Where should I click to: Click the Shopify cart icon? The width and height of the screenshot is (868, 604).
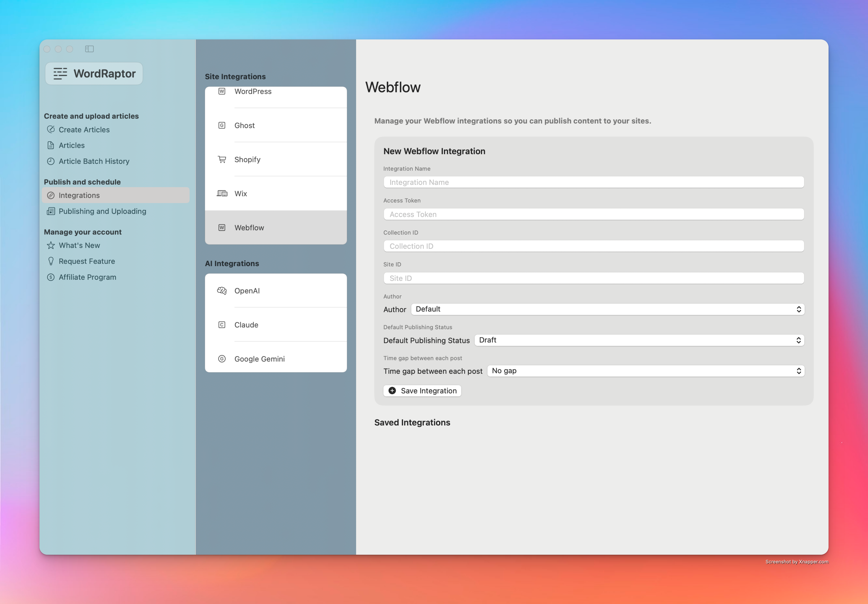(222, 159)
